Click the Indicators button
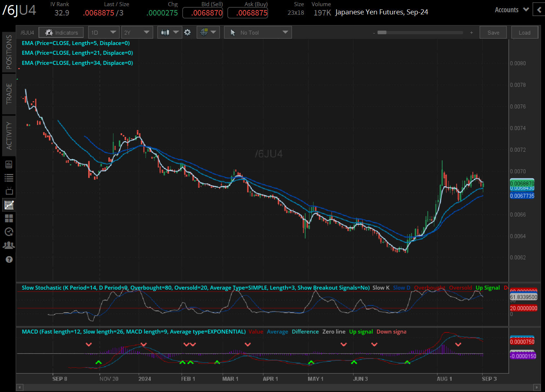Viewport: 545px width, 392px height. [61, 32]
